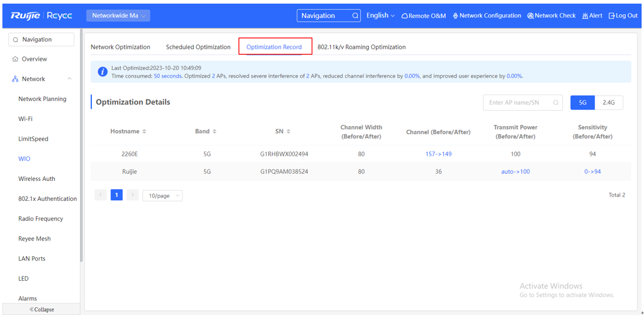Click the search icon in AP name field

point(556,103)
